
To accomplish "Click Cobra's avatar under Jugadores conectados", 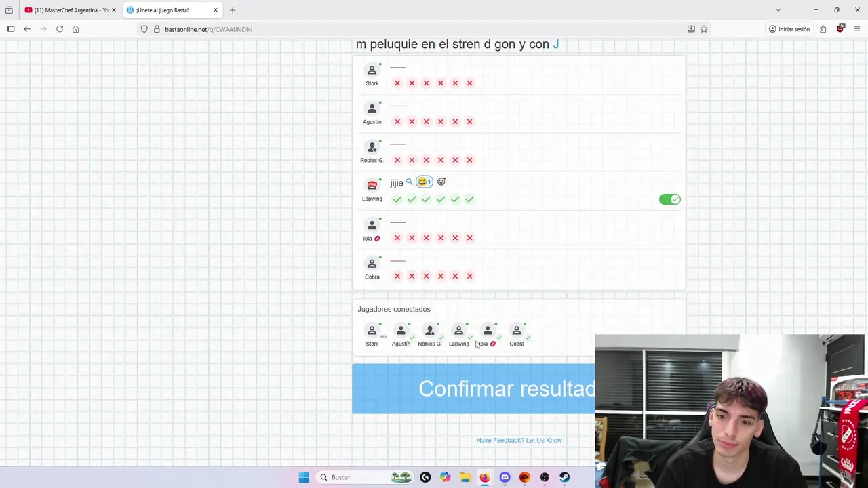I will tap(517, 331).
